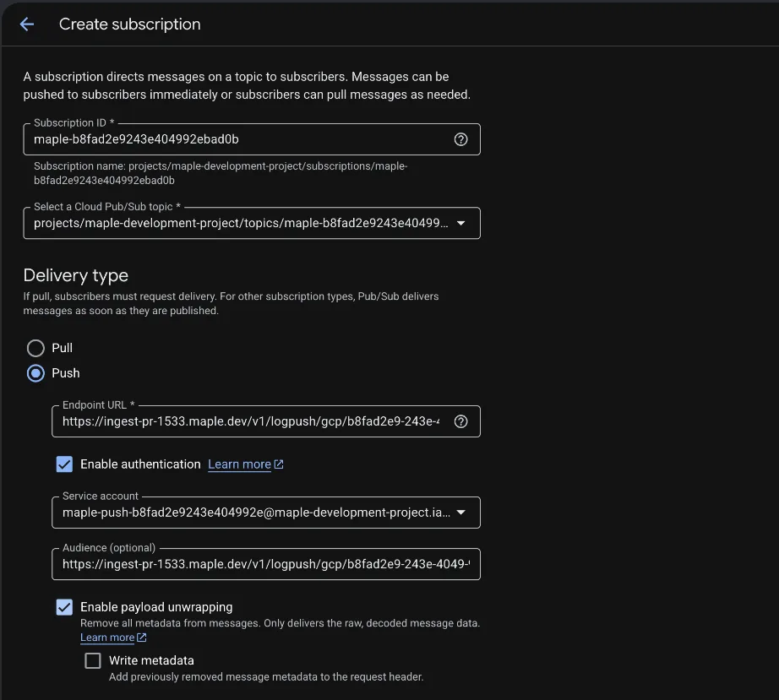779x700 pixels.
Task: Open the Service account dropdown
Action: 266,513
